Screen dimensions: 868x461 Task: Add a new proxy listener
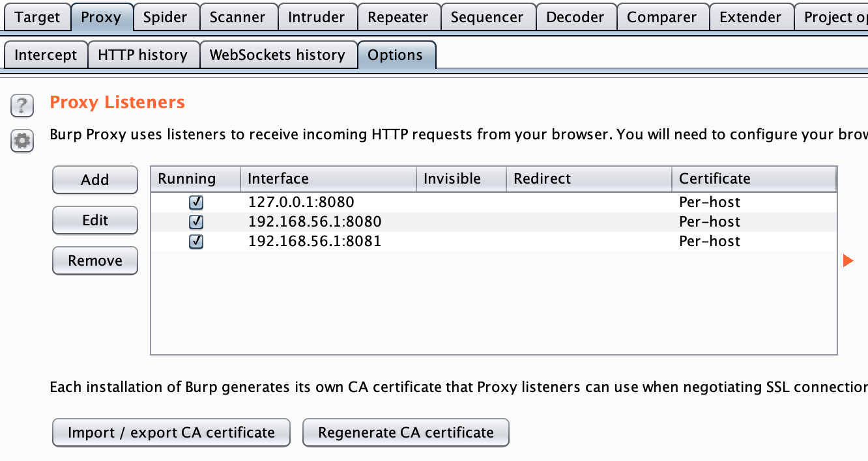[x=94, y=180]
